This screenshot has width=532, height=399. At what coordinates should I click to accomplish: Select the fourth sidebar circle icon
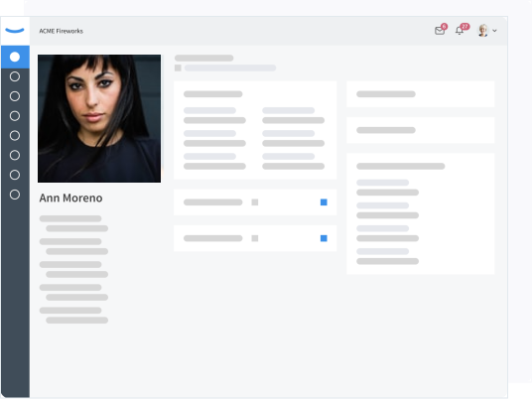point(15,116)
